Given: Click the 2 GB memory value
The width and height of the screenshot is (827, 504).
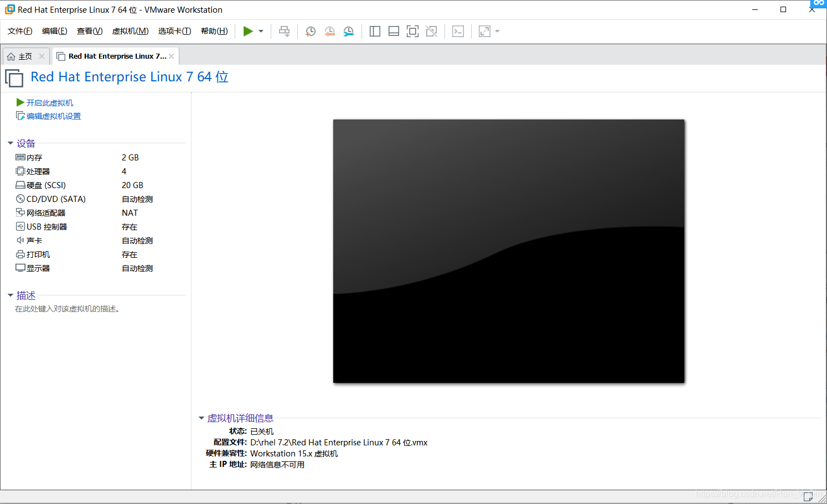Looking at the screenshot, I should 130,158.
